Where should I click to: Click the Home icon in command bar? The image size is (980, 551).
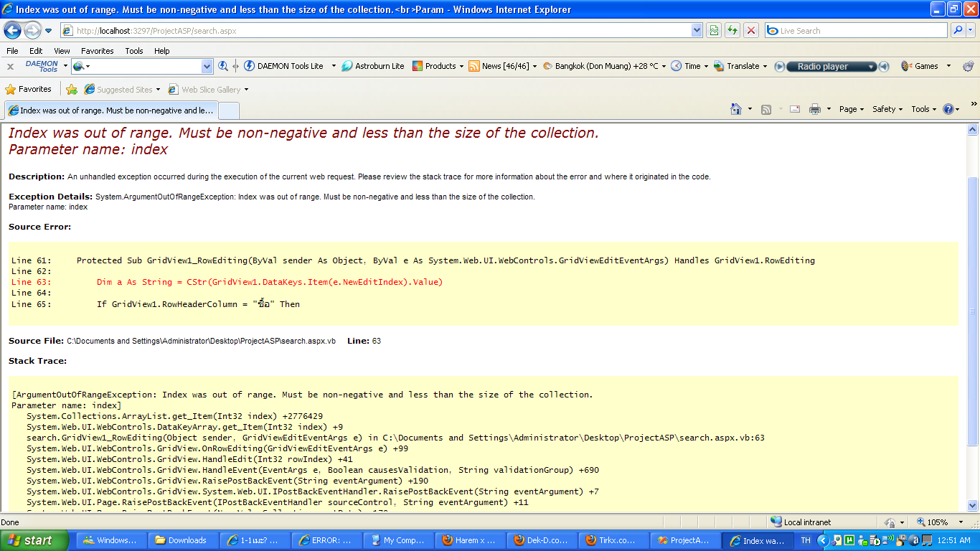pyautogui.click(x=735, y=109)
